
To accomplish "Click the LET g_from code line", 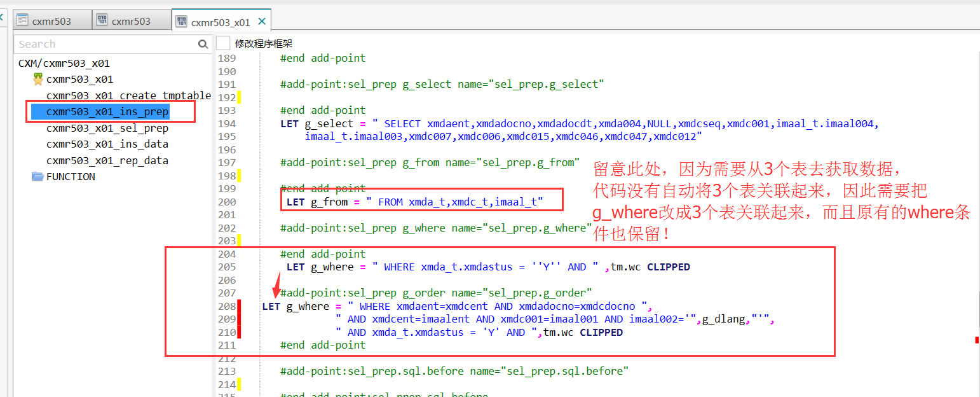I will pos(415,202).
